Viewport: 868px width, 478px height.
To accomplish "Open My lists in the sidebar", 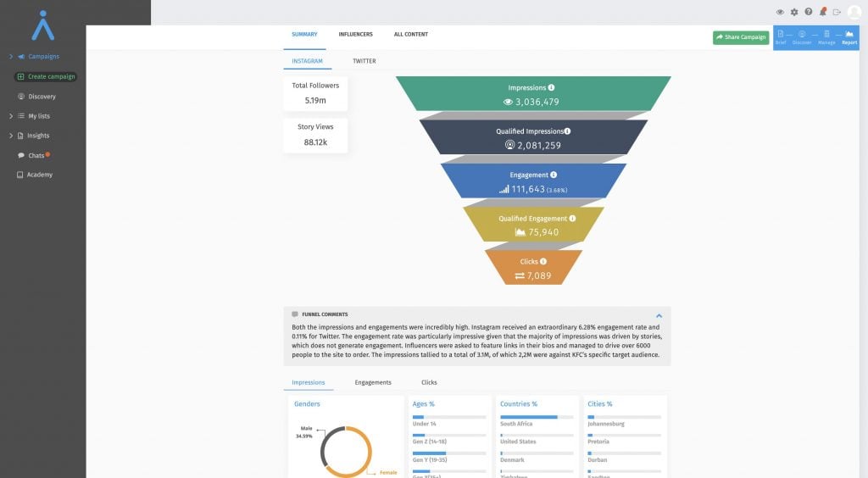I will 39,116.
